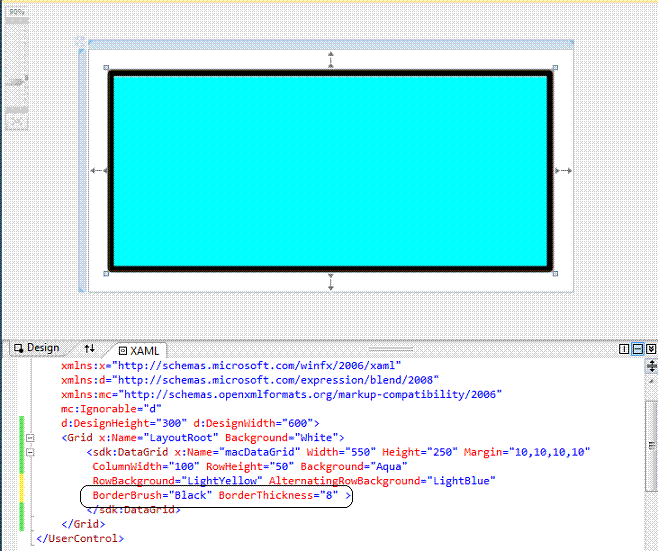Click the 90% zoom level box
The image size is (658, 551).
click(x=17, y=12)
